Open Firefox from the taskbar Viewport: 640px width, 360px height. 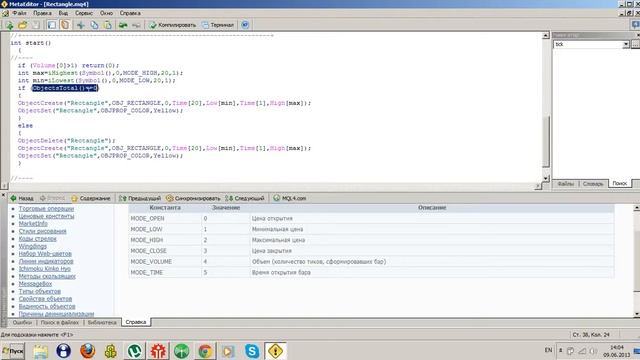pos(87,351)
